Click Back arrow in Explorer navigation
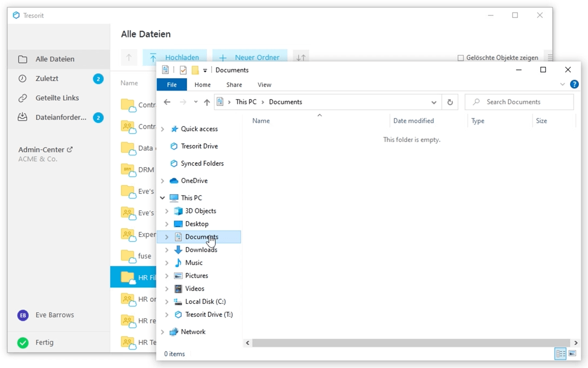Image resolution: width=588 pixels, height=368 pixels. pyautogui.click(x=167, y=102)
